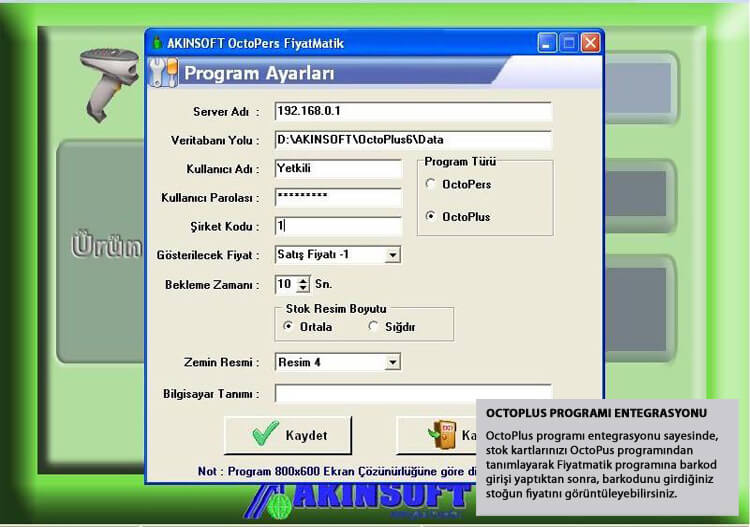The height and width of the screenshot is (527, 750).
Task: Choose Sığdır stock image size option
Action: click(x=374, y=326)
